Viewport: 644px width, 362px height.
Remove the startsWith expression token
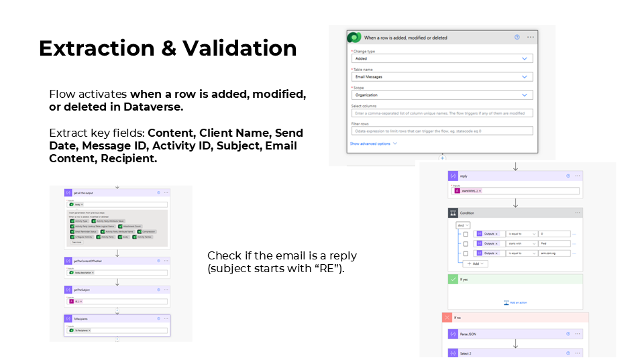[480, 191]
